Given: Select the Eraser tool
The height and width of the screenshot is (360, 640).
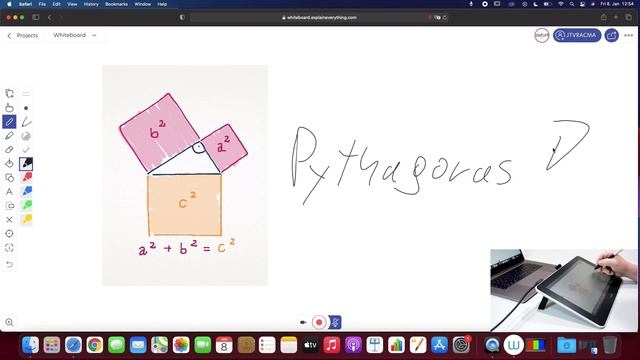Looking at the screenshot, I should pos(9,149).
